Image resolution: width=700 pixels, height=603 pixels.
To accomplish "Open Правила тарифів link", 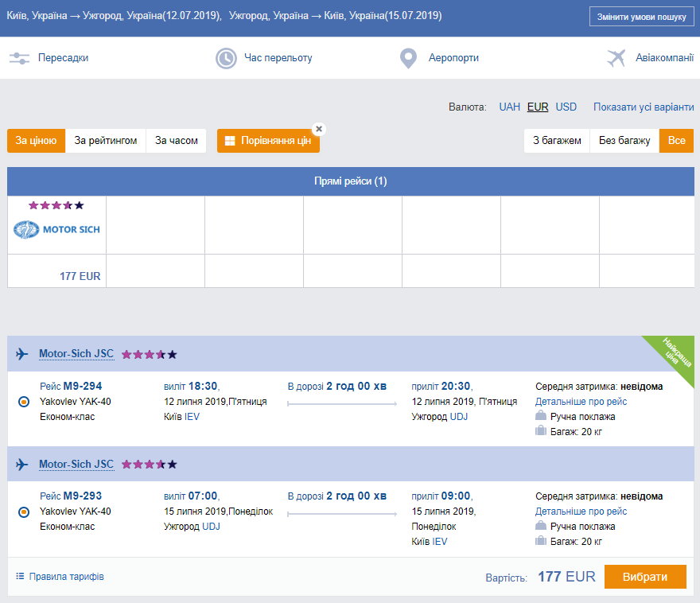I will click(67, 576).
